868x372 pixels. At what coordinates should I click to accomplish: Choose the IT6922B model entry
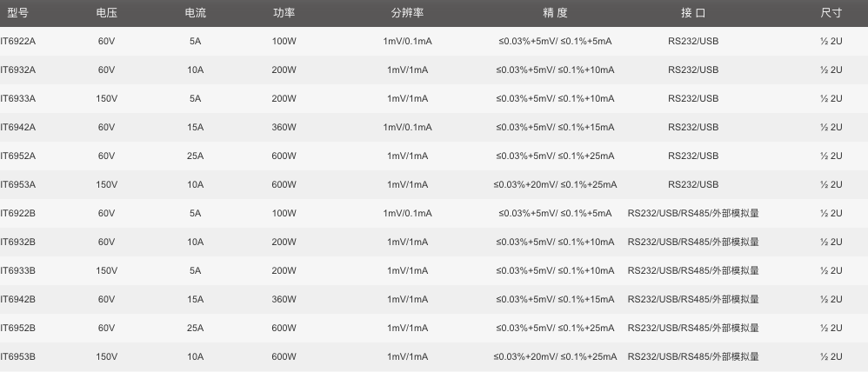18,214
